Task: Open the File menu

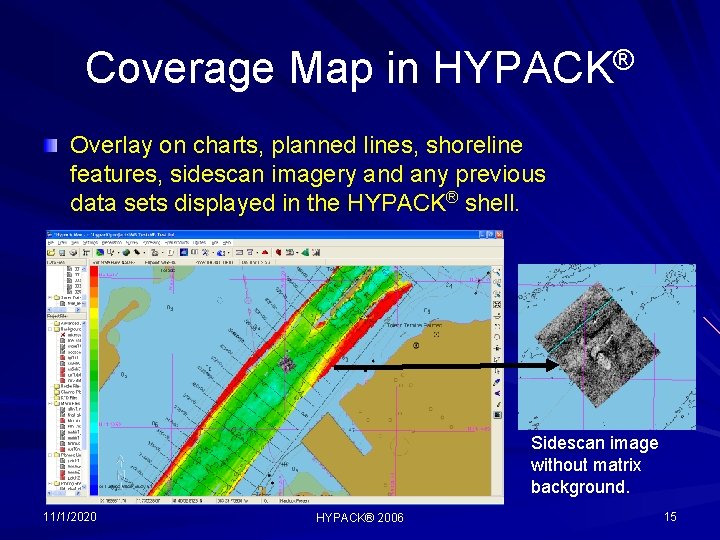Action: pos(51,242)
